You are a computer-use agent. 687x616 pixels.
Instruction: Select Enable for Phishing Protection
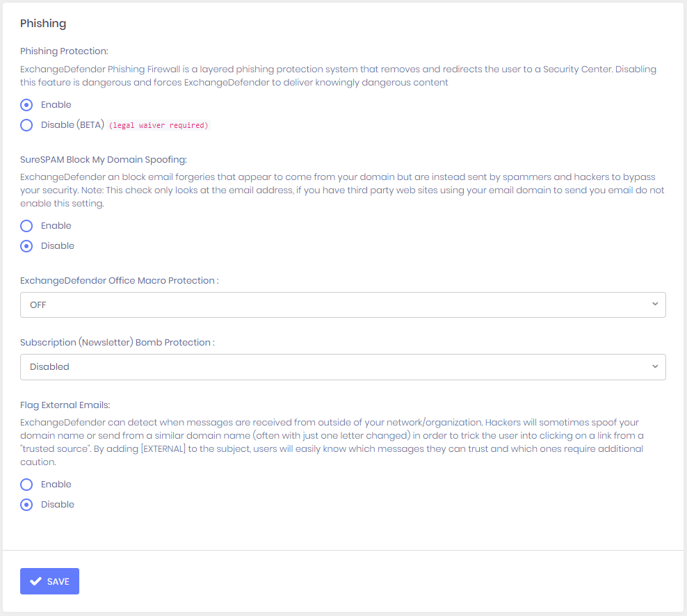(x=26, y=104)
